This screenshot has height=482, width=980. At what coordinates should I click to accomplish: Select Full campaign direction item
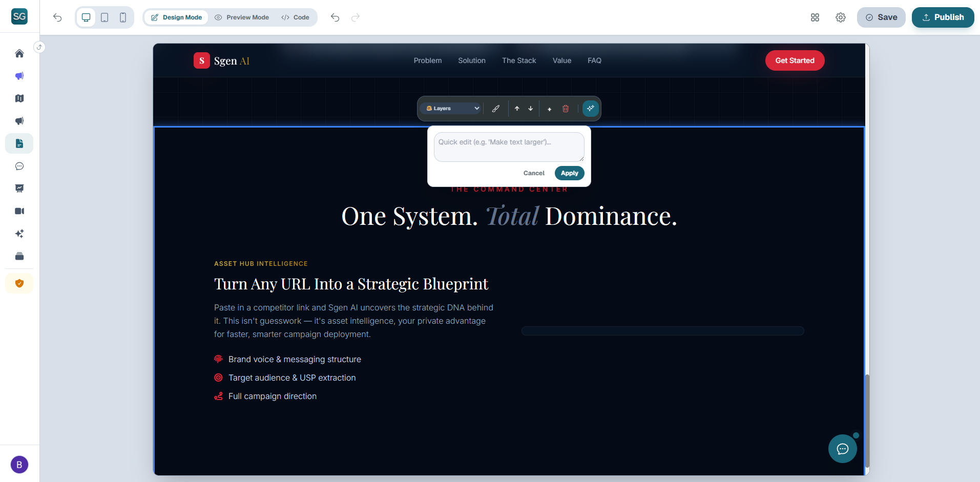pyautogui.click(x=273, y=396)
